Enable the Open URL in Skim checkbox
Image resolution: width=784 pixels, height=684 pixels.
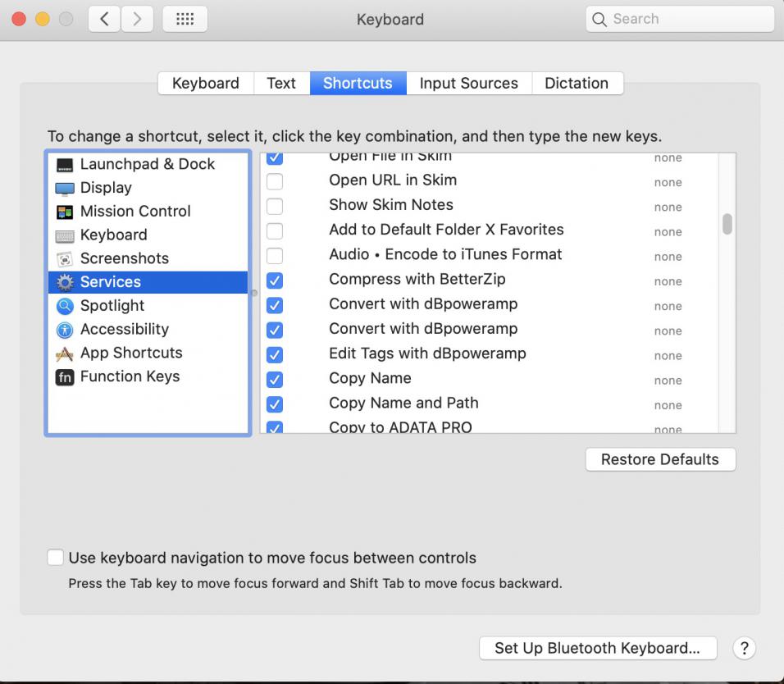[275, 181]
